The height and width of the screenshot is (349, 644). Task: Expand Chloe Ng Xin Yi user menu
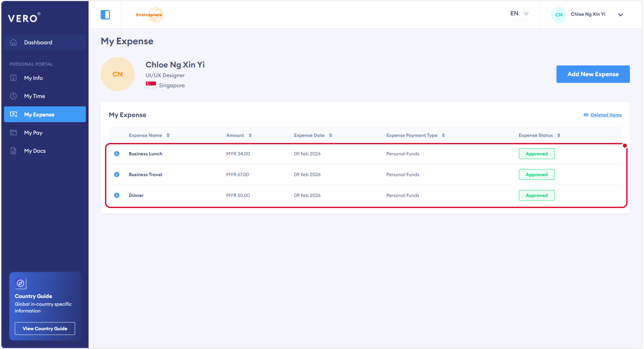[x=620, y=15]
